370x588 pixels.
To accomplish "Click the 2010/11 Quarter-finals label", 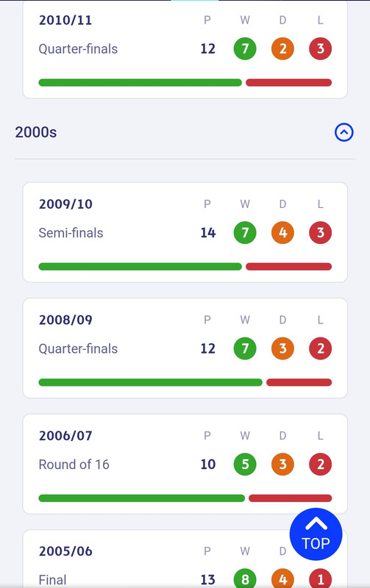I will coord(78,49).
